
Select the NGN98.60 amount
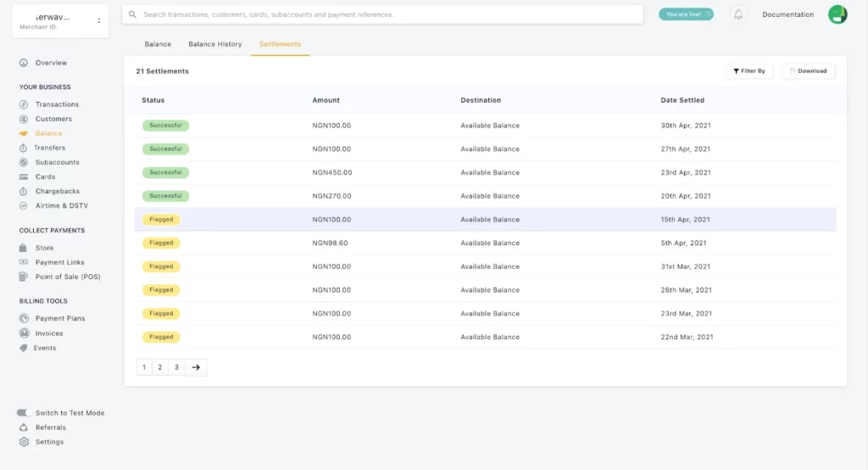point(330,243)
